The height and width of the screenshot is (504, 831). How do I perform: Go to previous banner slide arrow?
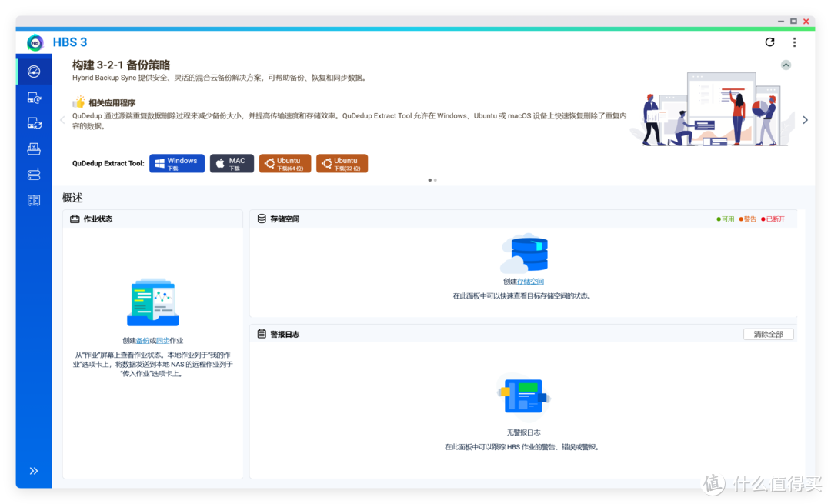click(62, 120)
